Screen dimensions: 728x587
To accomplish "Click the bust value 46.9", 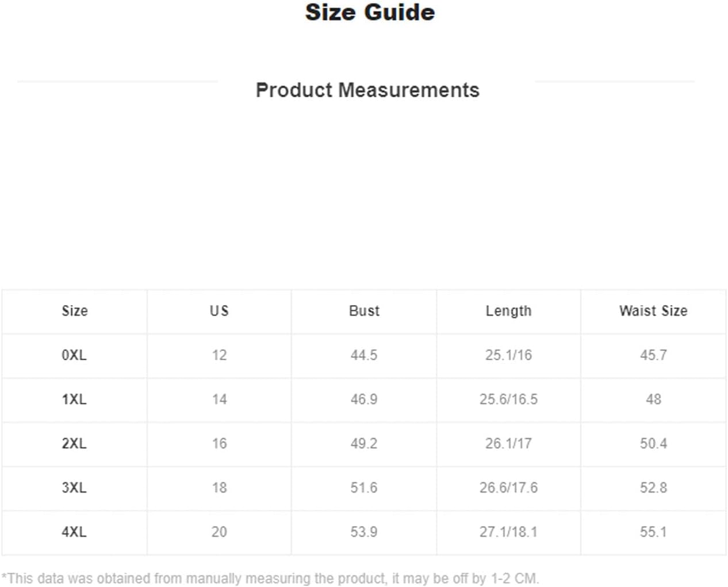I will click(364, 399).
